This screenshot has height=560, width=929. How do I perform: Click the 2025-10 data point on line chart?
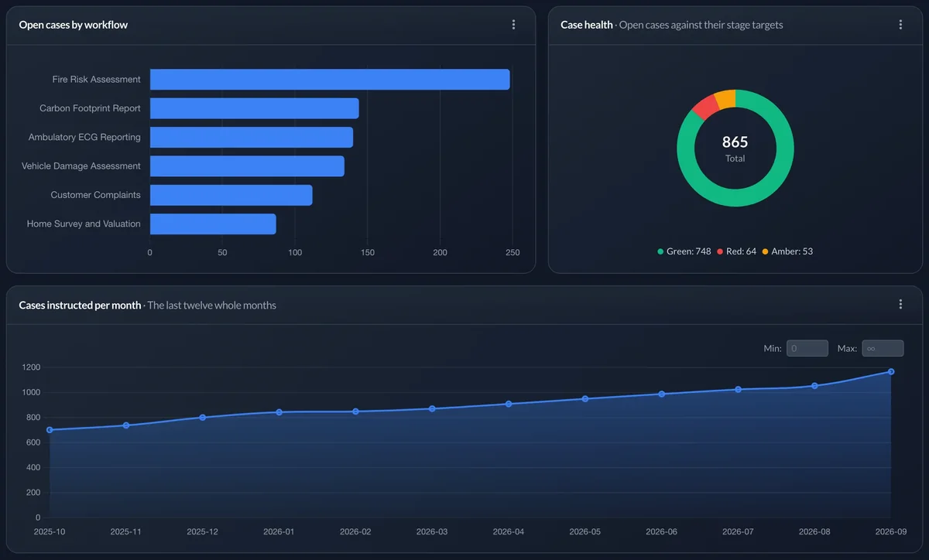50,430
